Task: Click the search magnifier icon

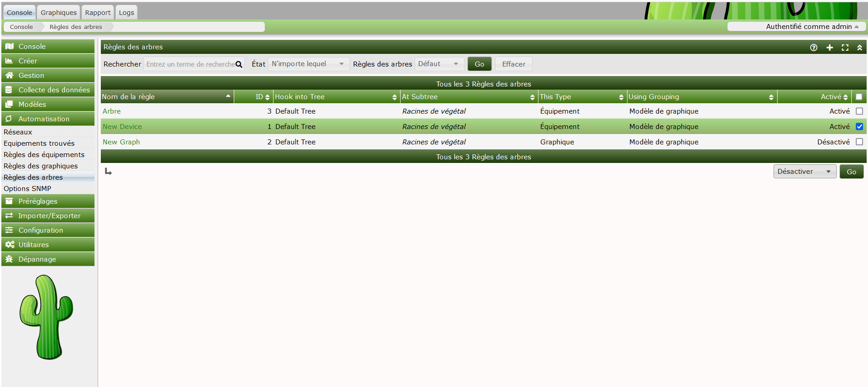Action: tap(239, 64)
